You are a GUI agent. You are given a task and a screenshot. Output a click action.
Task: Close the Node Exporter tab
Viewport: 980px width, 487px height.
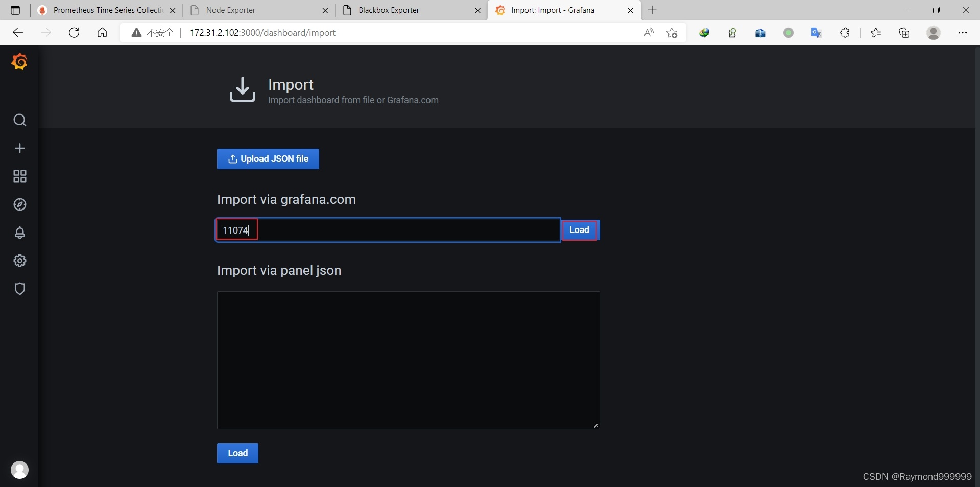325,10
